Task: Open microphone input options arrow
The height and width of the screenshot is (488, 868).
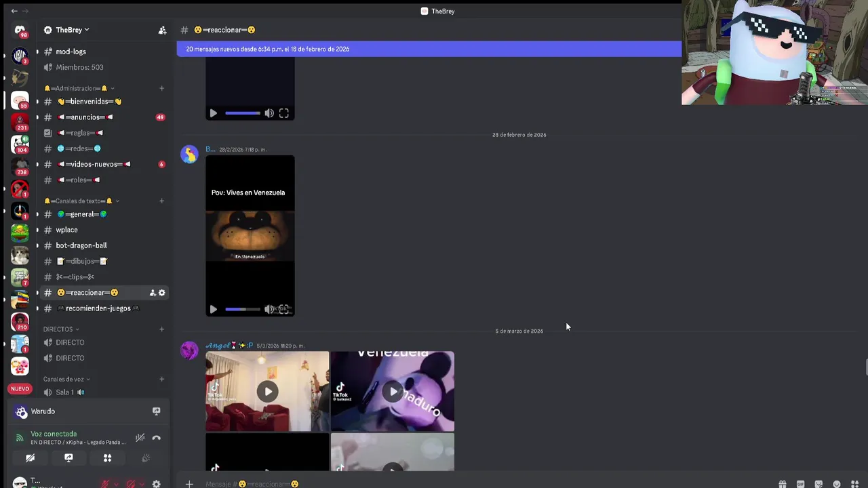Action: (116, 484)
